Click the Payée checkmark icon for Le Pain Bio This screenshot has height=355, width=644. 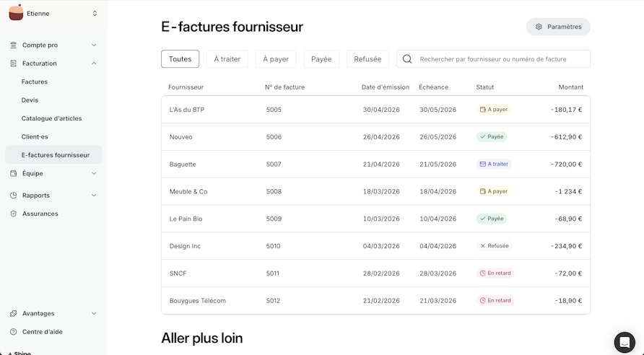tap(483, 219)
